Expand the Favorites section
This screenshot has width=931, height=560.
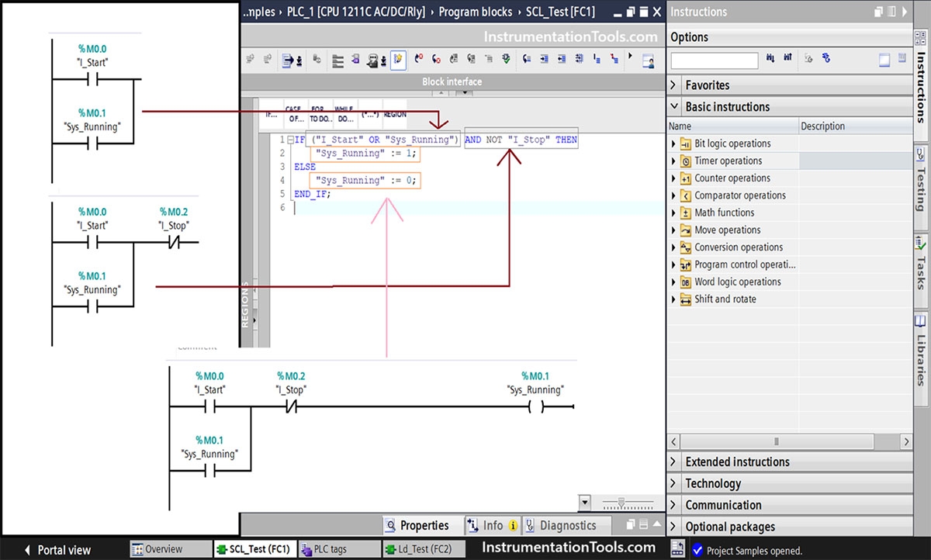pyautogui.click(x=674, y=85)
